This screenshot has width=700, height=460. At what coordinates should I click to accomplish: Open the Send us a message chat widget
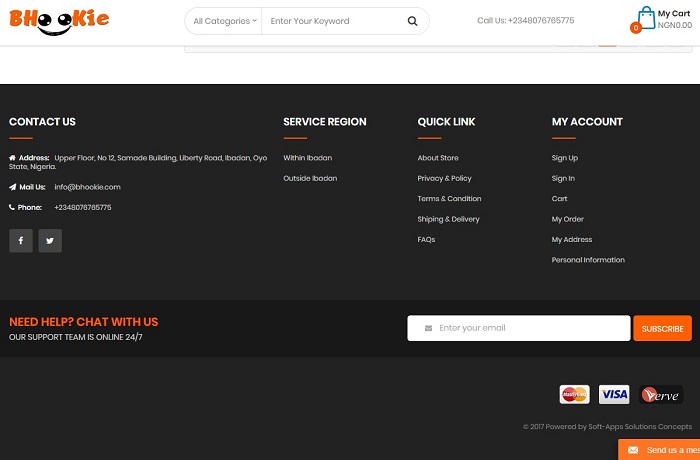pyautogui.click(x=660, y=450)
